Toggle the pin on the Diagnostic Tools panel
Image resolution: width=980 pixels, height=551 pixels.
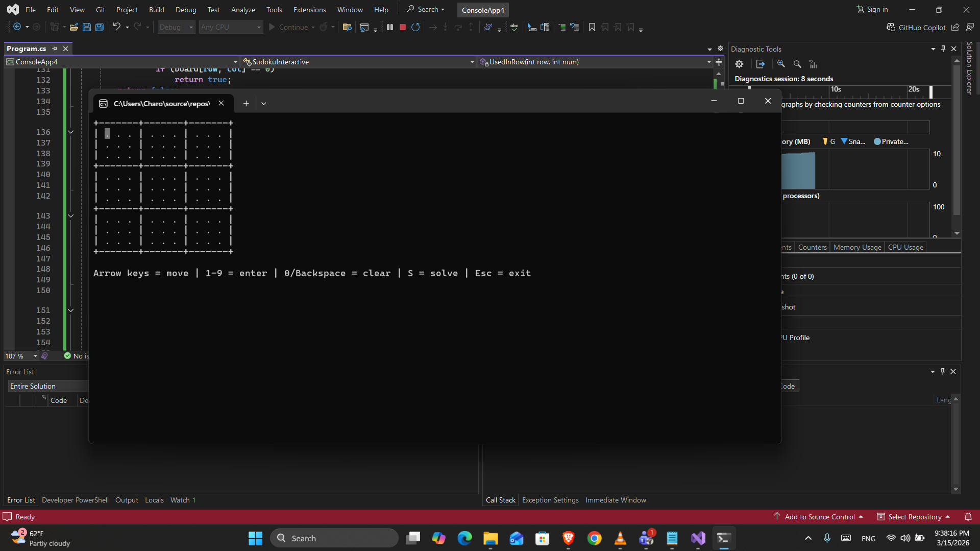click(x=943, y=49)
